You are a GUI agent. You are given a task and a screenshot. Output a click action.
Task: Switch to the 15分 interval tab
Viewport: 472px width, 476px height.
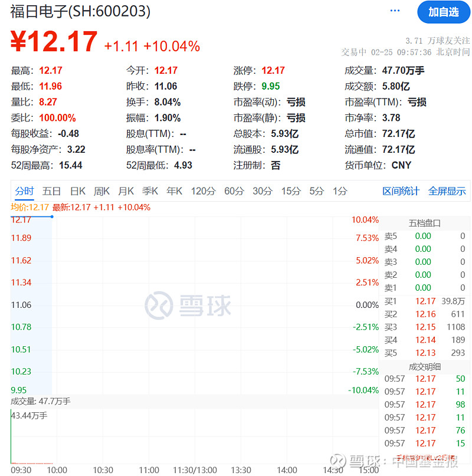tap(291, 191)
